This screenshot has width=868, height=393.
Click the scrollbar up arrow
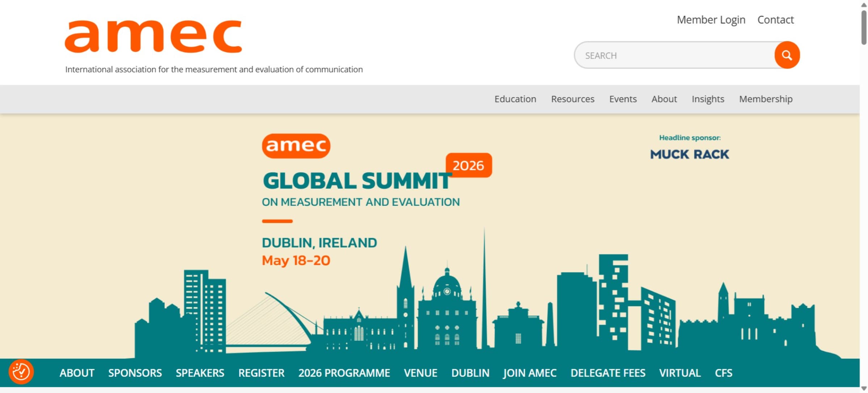[x=864, y=5]
